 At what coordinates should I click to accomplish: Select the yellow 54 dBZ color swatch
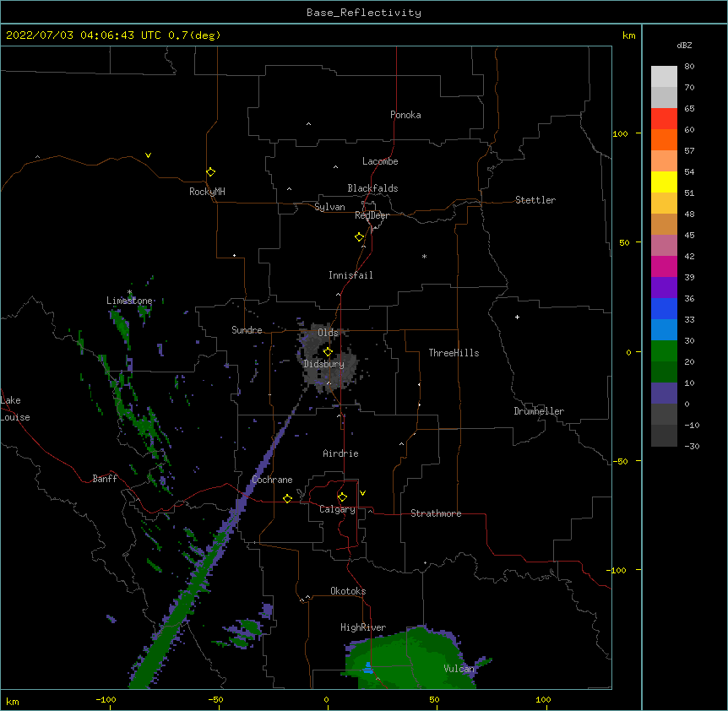pyautogui.click(x=664, y=182)
